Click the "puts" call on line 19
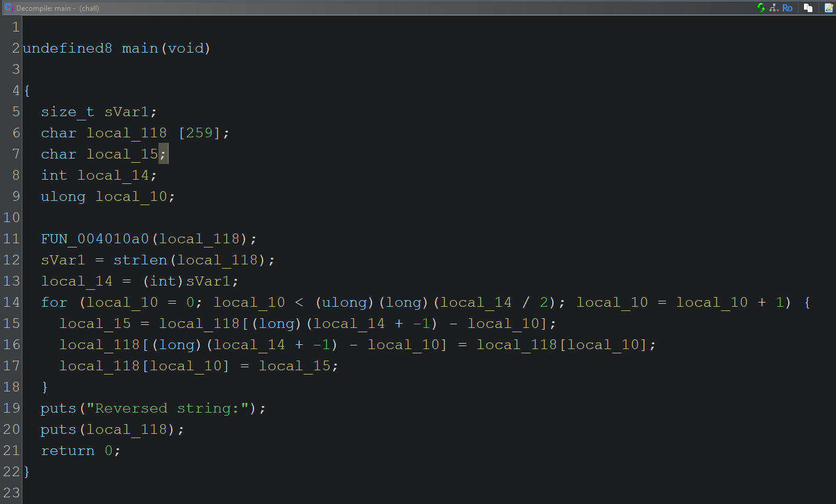The height and width of the screenshot is (504, 836). (59, 408)
